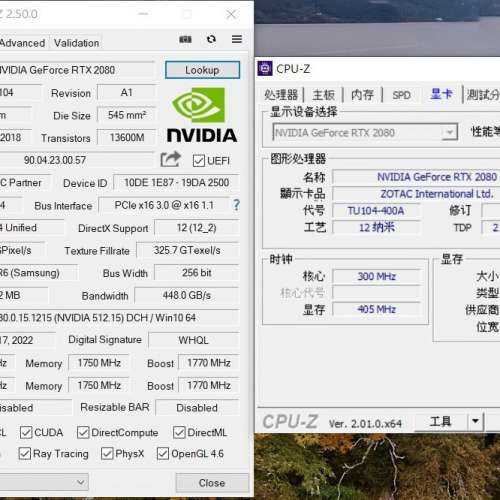This screenshot has height=500, width=500.
Task: Toggle the DirectML checkbox
Action: click(x=179, y=432)
